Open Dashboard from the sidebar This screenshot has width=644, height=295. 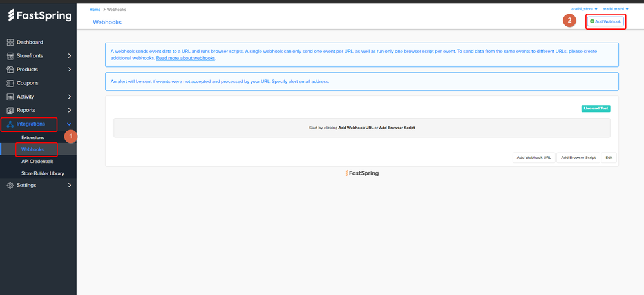30,43
